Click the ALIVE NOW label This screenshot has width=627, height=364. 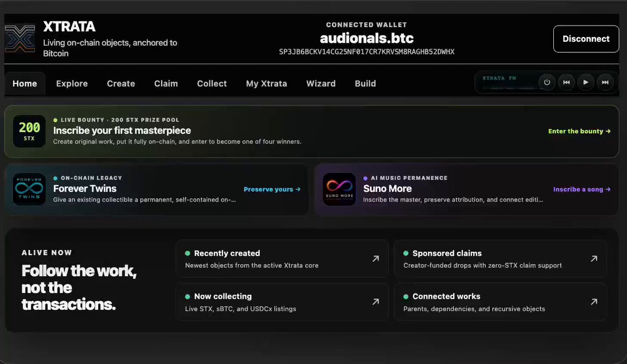tap(47, 252)
